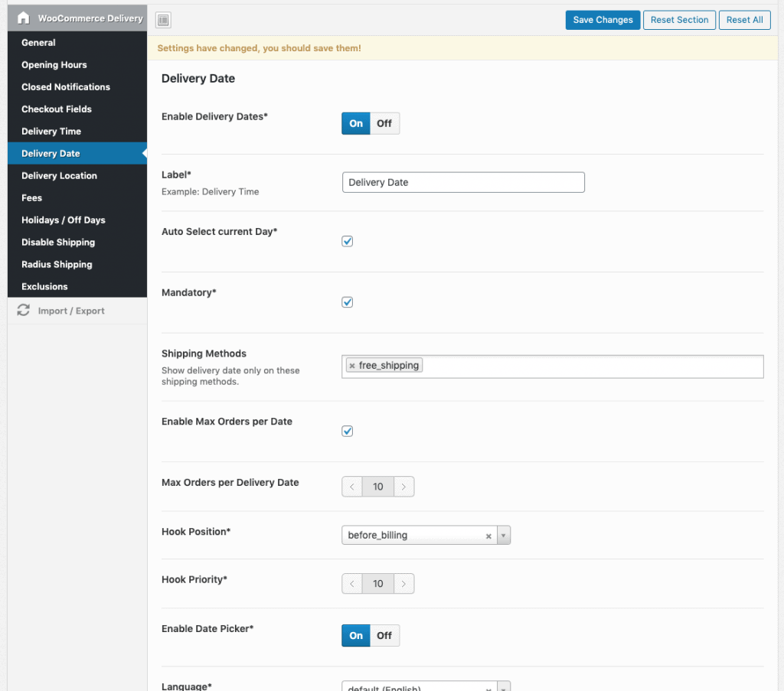Viewport: 784px width, 691px height.
Task: Click the Import / Export refresh icon
Action: 24,311
